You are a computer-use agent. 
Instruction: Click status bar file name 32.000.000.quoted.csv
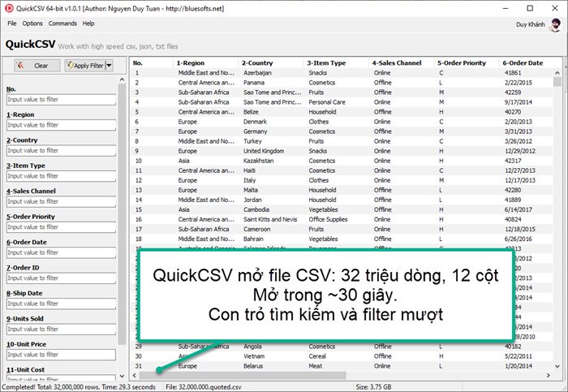[x=203, y=387]
